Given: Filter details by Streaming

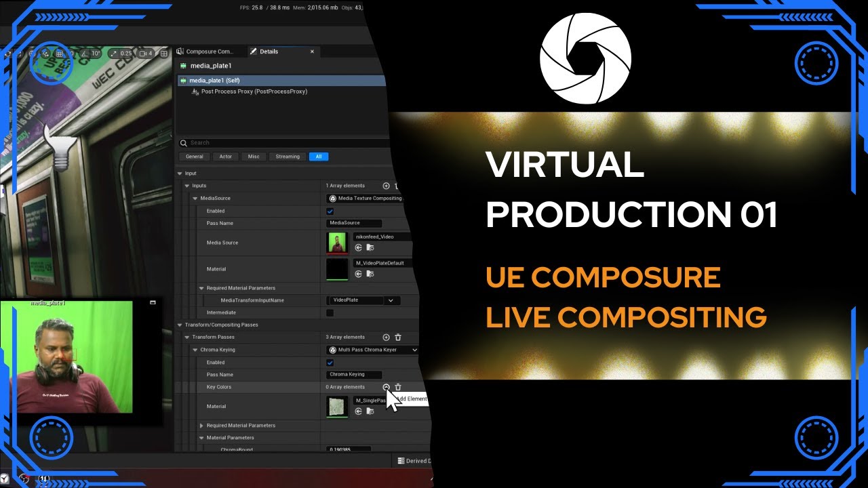Looking at the screenshot, I should coord(288,157).
